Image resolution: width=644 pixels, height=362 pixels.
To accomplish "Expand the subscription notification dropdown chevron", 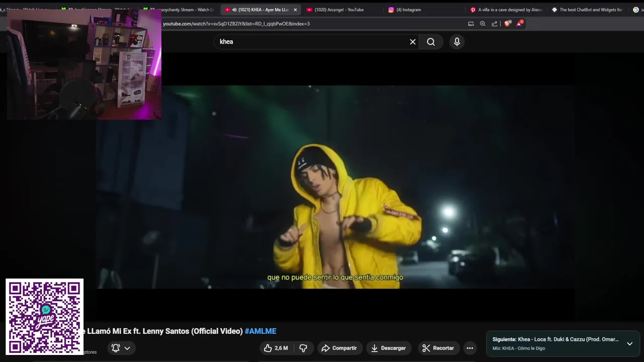I will coord(127,348).
